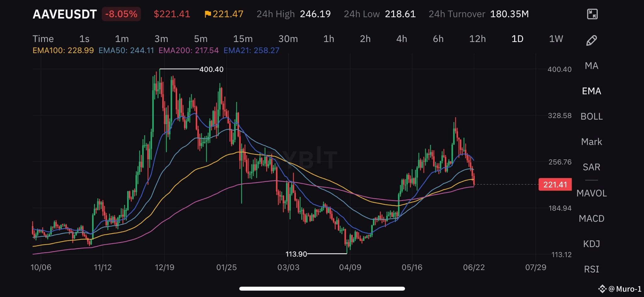Open EMA50 legend label settings
644x297 pixels.
[126, 51]
